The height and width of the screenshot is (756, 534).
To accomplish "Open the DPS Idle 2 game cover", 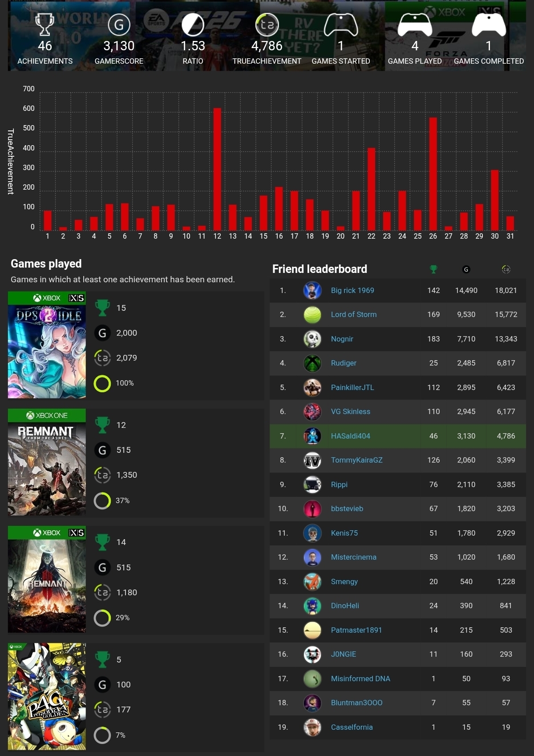I will click(47, 345).
